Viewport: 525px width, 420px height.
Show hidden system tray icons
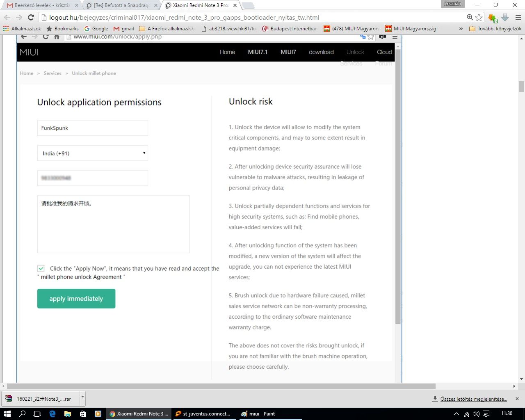point(456,413)
